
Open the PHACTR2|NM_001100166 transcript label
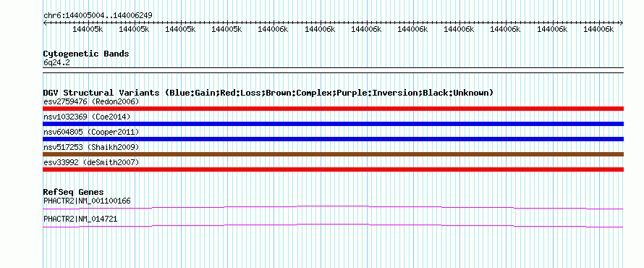point(87,201)
